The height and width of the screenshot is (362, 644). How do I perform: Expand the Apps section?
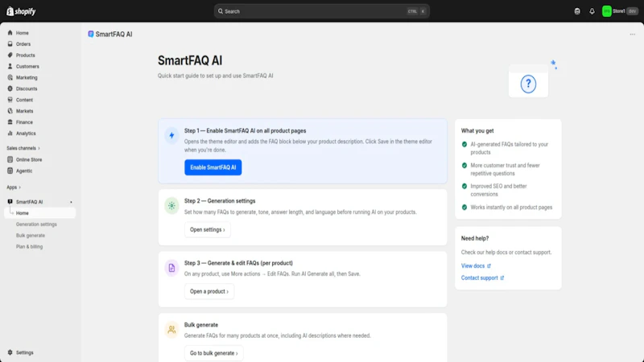(x=14, y=187)
